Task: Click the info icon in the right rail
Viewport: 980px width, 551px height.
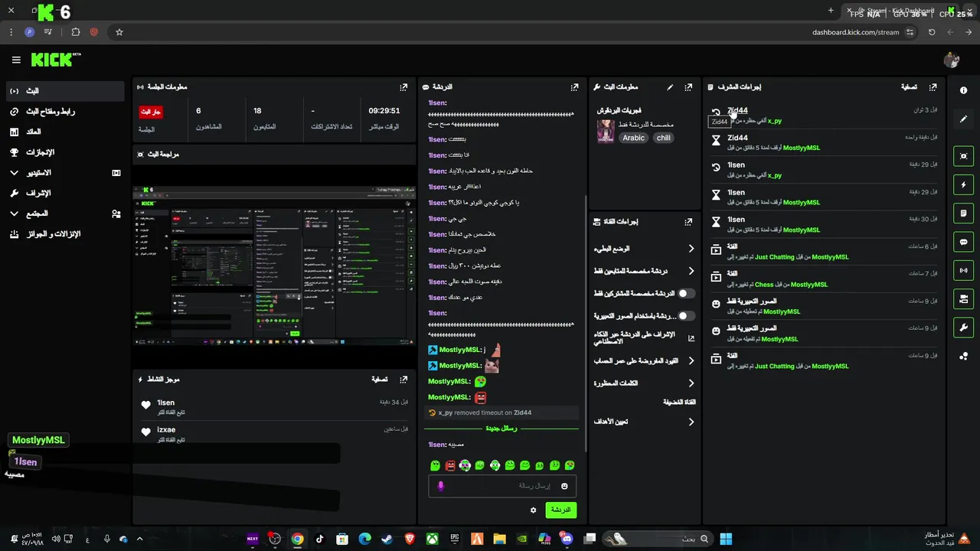Action: [x=963, y=90]
